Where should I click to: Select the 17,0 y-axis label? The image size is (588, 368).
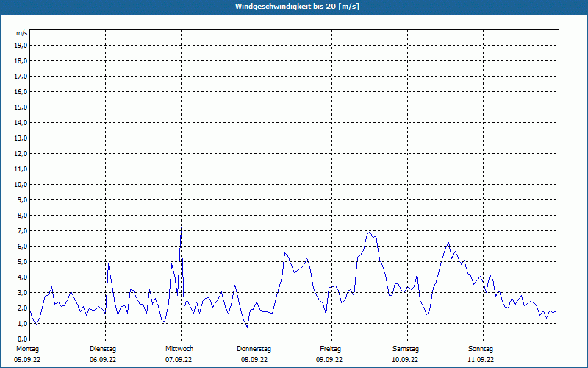tap(21, 77)
